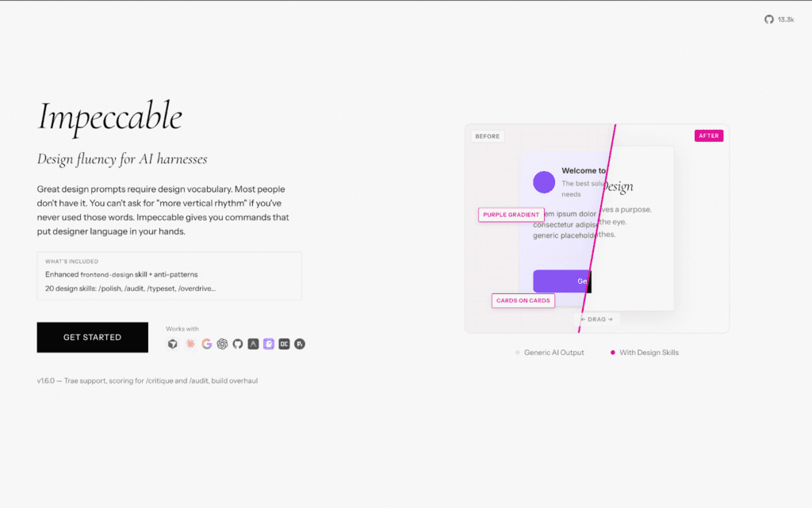Click the purple square tool icon
Viewport: 812px width, 508px height.
(x=269, y=344)
